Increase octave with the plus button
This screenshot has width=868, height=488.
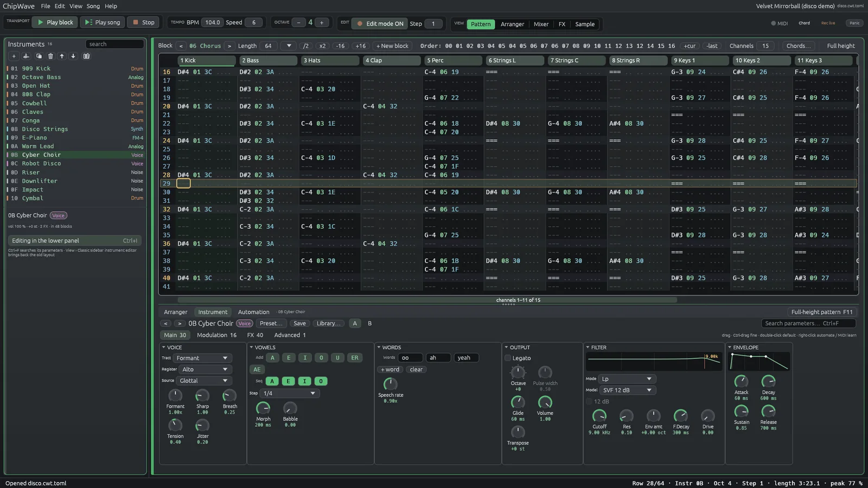[322, 22]
